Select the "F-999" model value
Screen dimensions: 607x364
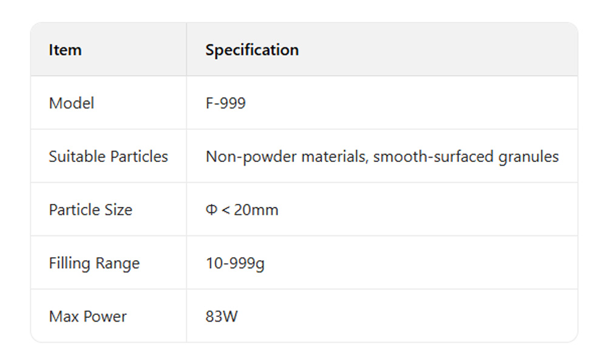(x=226, y=103)
